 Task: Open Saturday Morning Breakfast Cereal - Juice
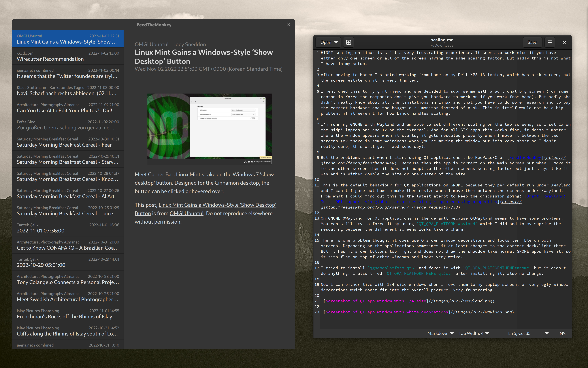[x=68, y=211]
